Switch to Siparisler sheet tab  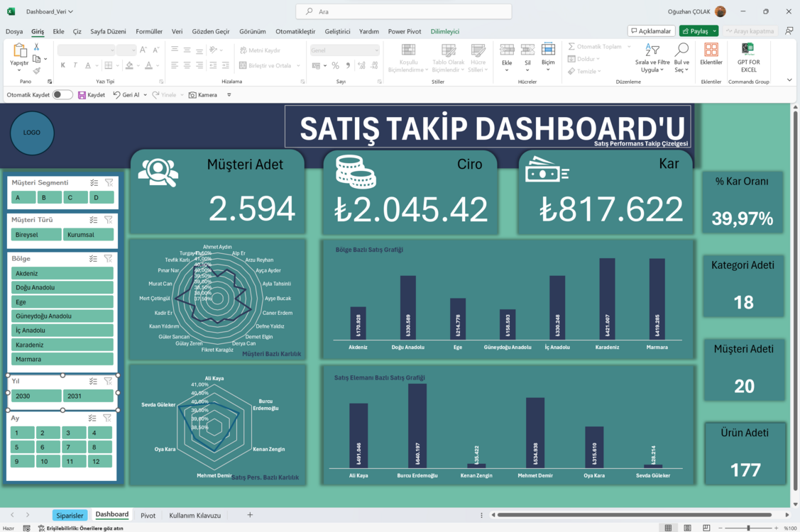click(70, 515)
